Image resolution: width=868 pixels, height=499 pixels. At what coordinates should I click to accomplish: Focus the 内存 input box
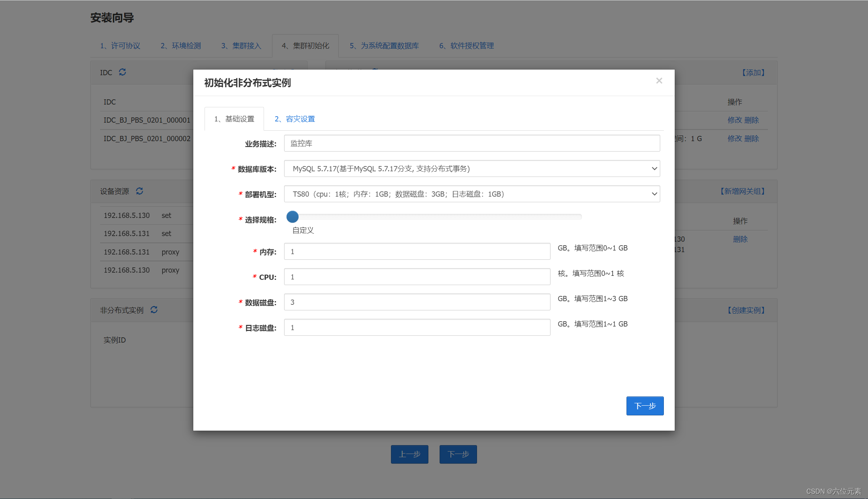tap(417, 251)
